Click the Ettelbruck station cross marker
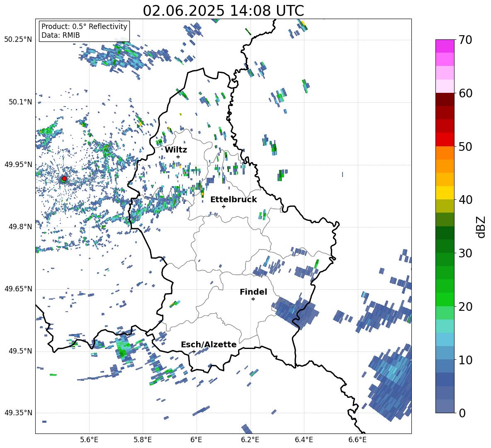The height and width of the screenshot is (448, 491). tap(224, 206)
